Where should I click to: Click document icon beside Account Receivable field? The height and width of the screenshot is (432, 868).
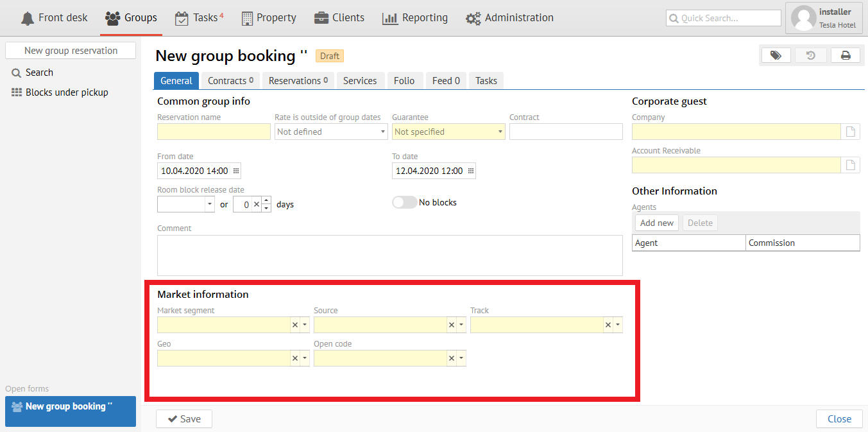(x=850, y=165)
